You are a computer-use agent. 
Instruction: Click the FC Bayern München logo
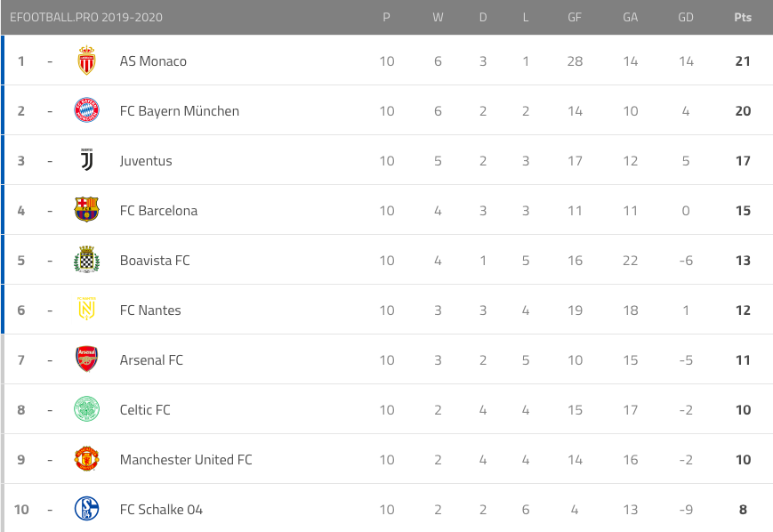pyautogui.click(x=86, y=111)
